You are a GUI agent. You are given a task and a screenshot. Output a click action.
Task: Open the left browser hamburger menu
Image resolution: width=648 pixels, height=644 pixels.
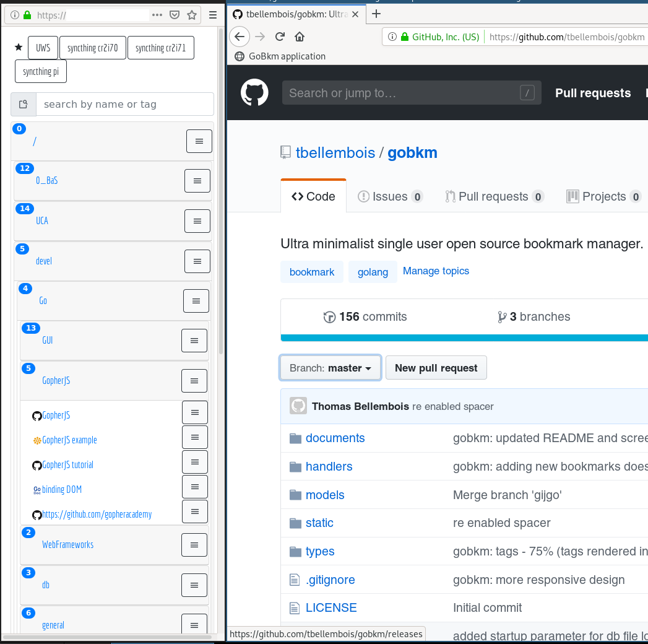tap(213, 15)
